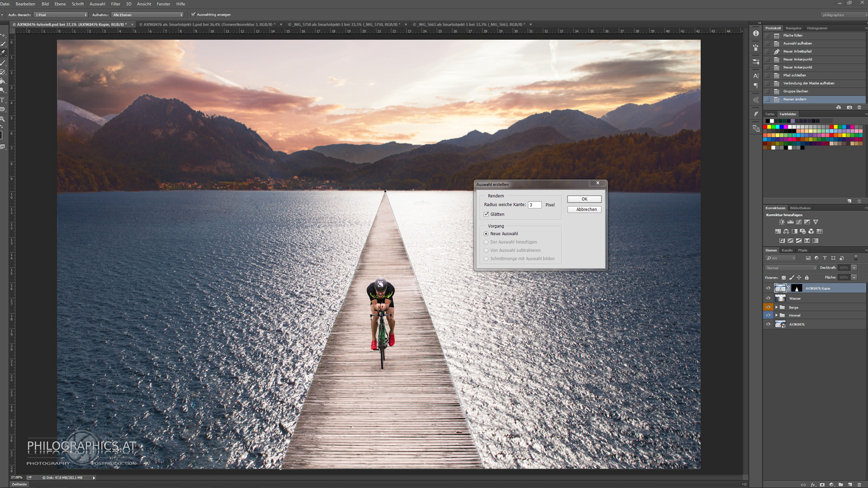Open the Filter menu

click(x=116, y=4)
